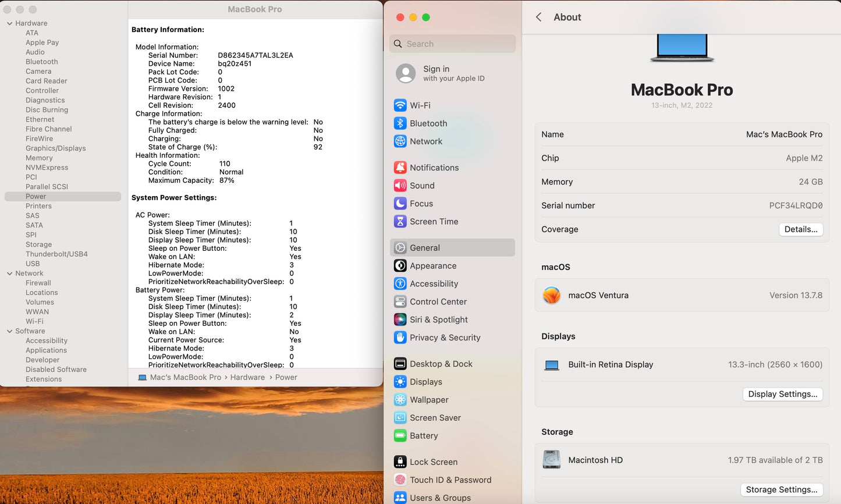
Task: Open Notifications settings
Action: [400, 168]
